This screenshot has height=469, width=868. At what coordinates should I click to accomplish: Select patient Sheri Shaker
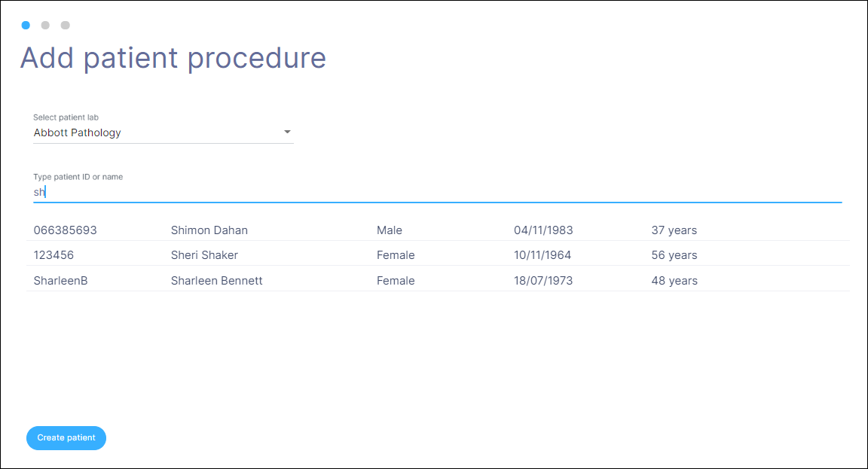click(x=204, y=255)
